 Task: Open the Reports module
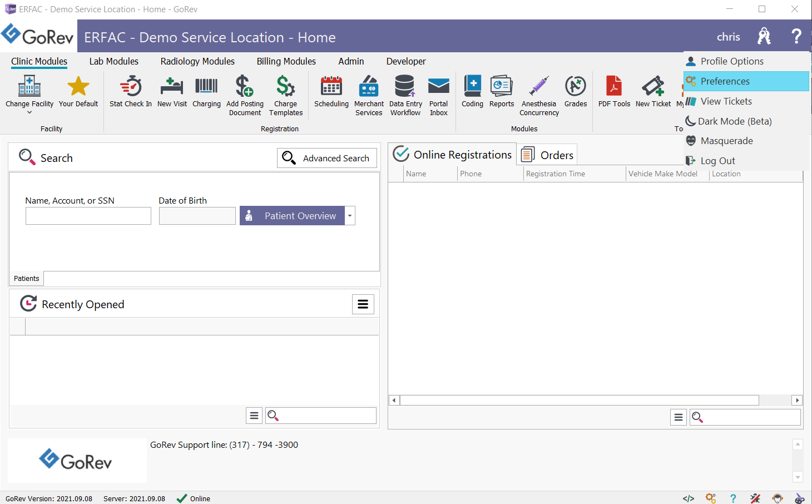[x=502, y=92]
